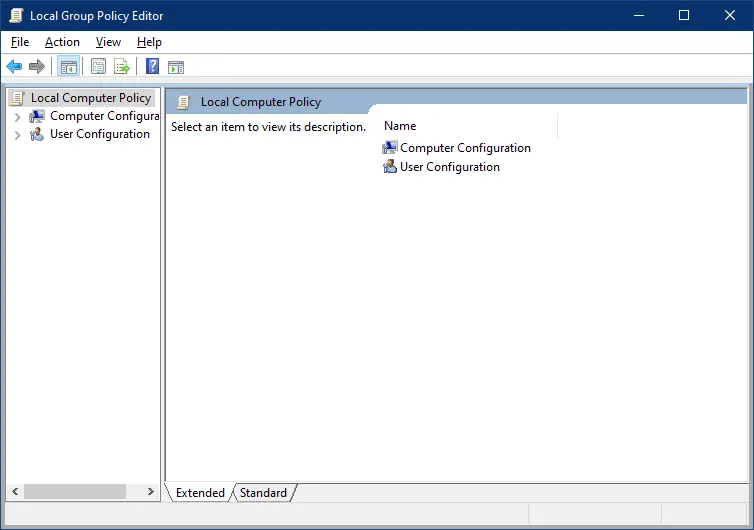Click the Forward arrow toolbar icon
This screenshot has height=530, width=754.
coord(37,66)
